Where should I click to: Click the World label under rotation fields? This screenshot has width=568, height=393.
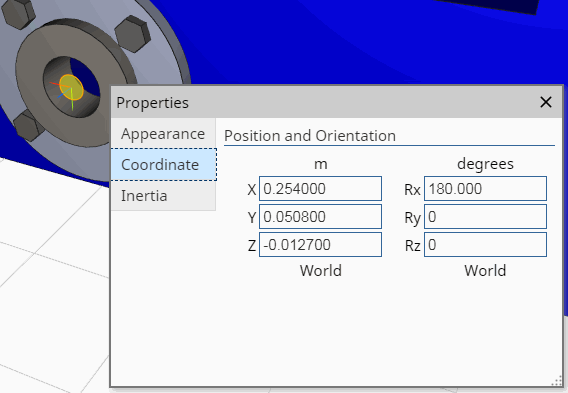coord(485,271)
